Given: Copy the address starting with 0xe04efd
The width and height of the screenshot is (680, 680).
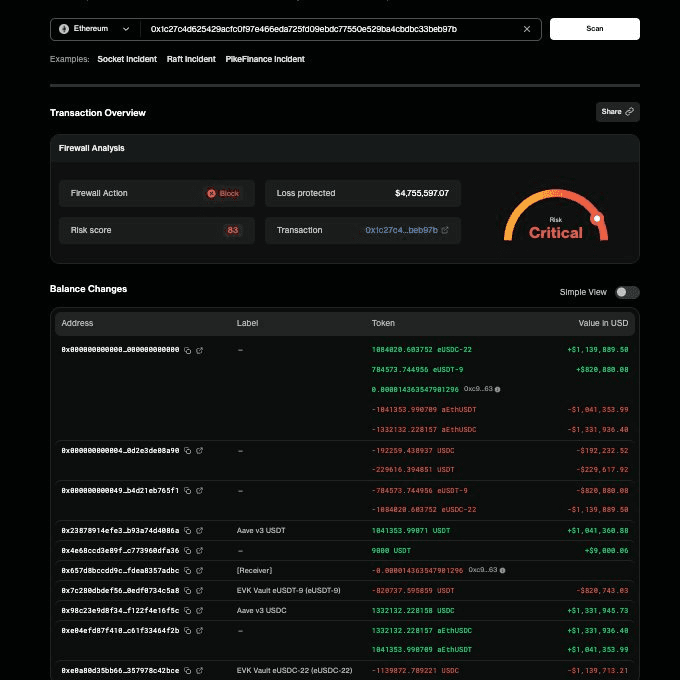Looking at the screenshot, I should (x=187, y=631).
